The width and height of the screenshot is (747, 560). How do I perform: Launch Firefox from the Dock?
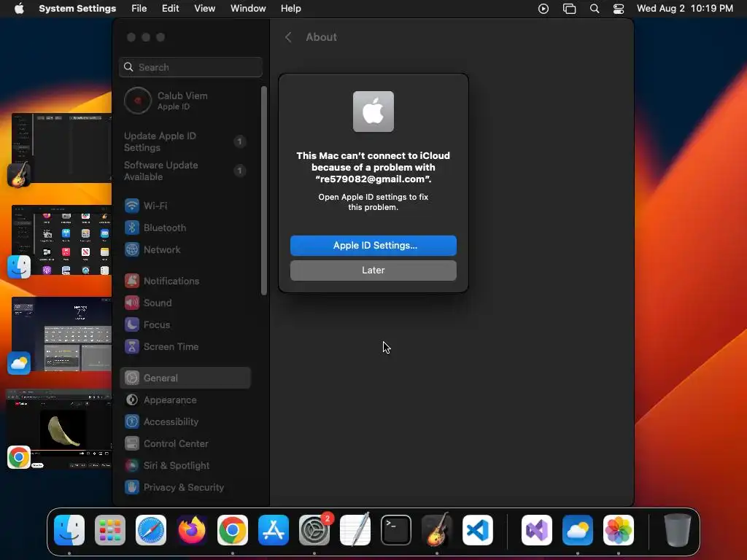pyautogui.click(x=192, y=530)
